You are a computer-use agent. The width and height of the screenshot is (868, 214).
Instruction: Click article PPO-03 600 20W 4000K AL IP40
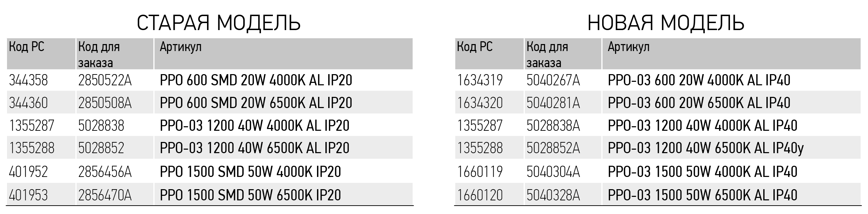[x=699, y=80]
